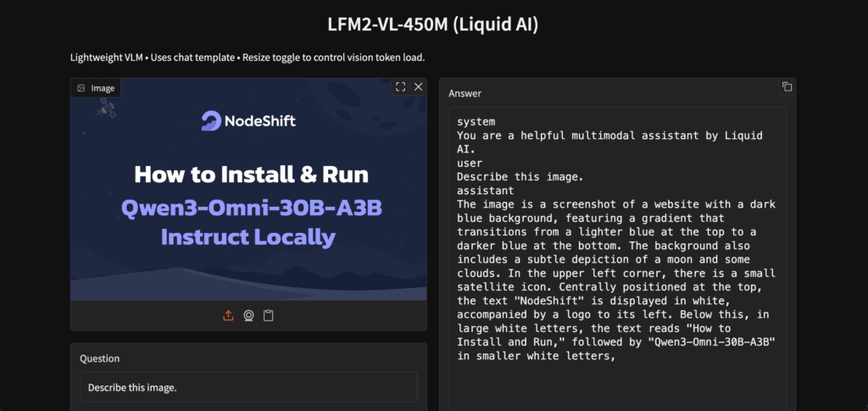Click the orange upload file icon

(x=228, y=315)
